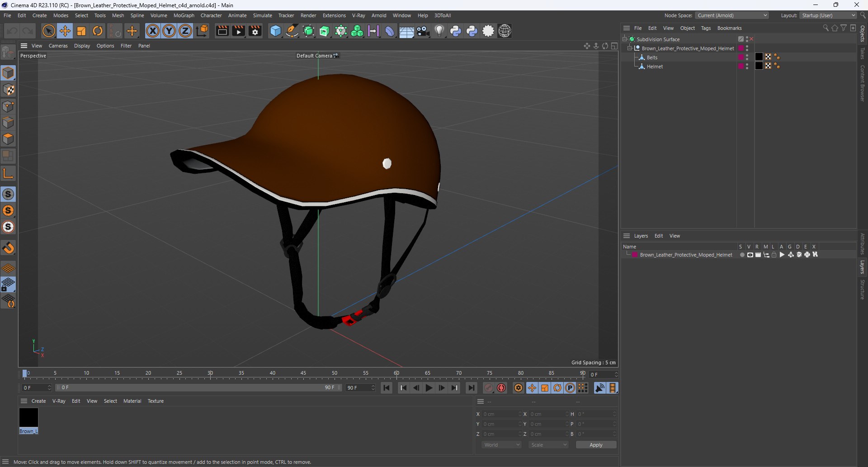Click frame 45 on the timeline ruler
The image size is (868, 467).
point(303,374)
